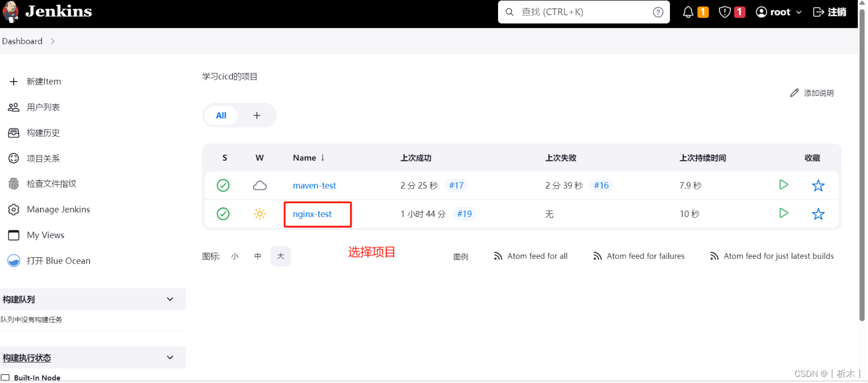Open build #17 of maven-test
The height and width of the screenshot is (383, 868).
pos(456,185)
